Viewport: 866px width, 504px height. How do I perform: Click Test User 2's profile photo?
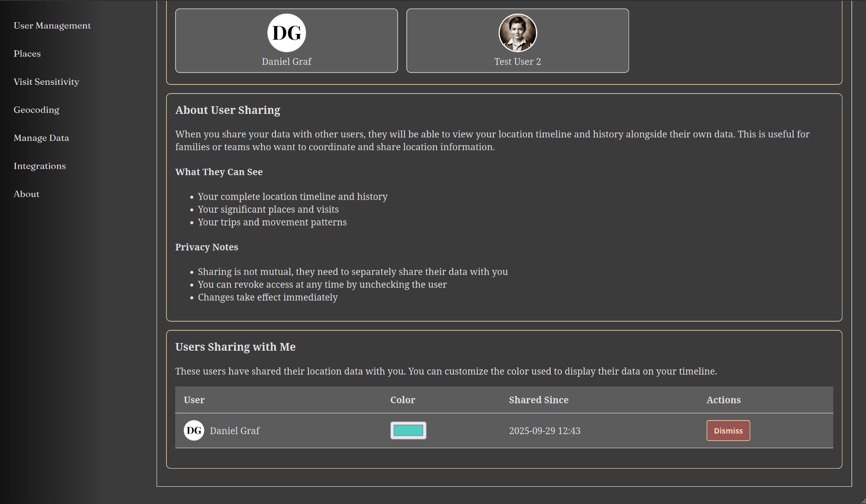click(x=517, y=33)
